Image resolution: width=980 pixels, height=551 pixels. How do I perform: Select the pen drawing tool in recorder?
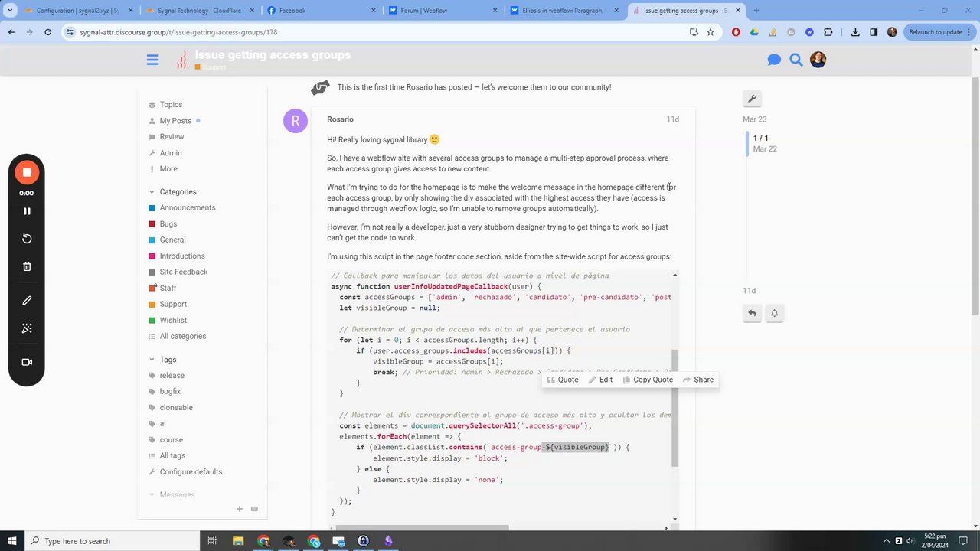click(27, 301)
